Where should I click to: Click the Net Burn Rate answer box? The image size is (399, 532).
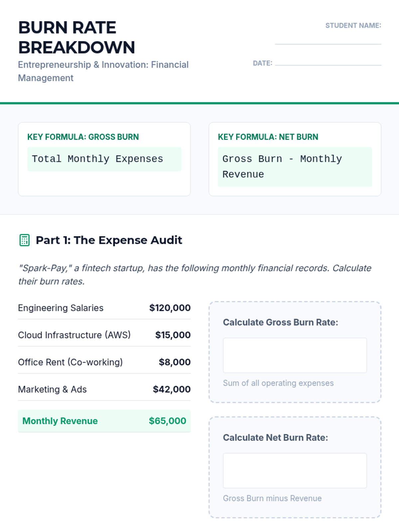[x=295, y=470]
